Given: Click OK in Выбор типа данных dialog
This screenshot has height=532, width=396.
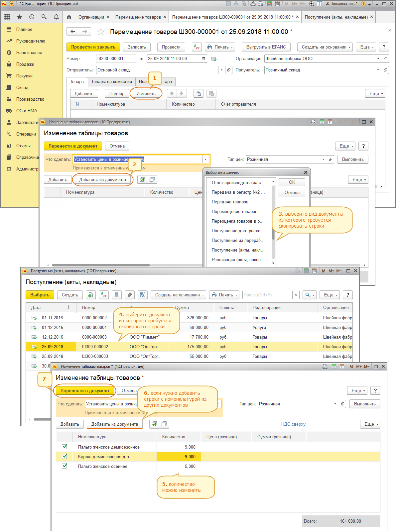Looking at the screenshot, I should (x=292, y=182).
